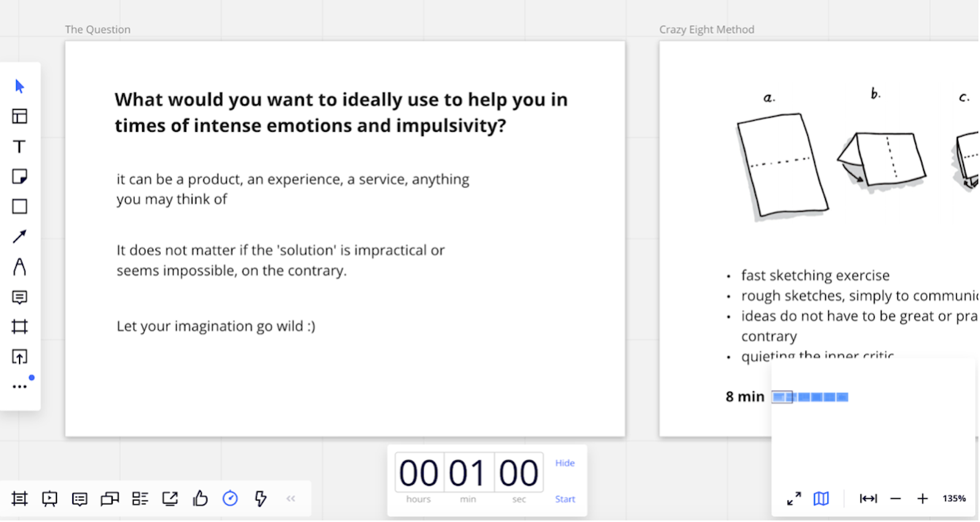Zoom in with the plus button
This screenshot has width=980, height=522.
tap(922, 499)
